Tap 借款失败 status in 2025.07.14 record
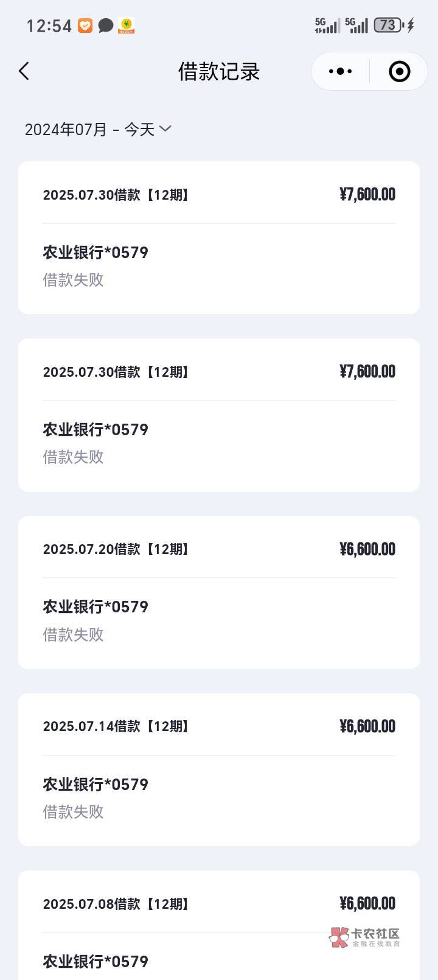 pyautogui.click(x=73, y=811)
